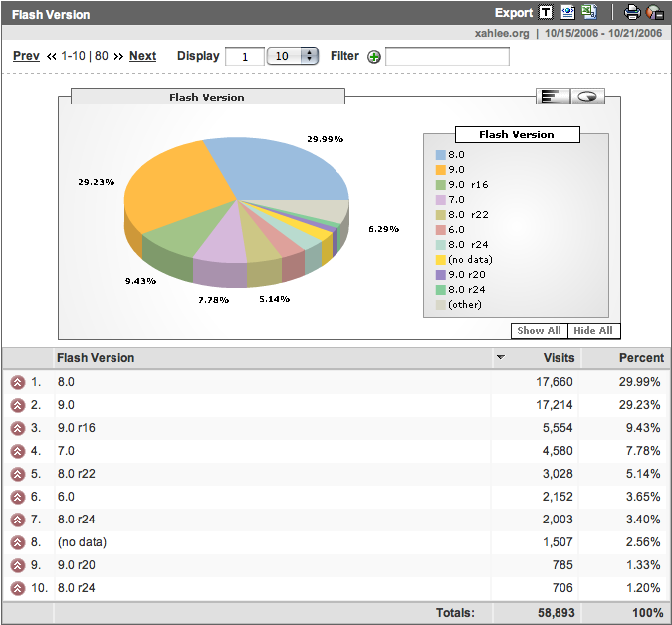The width and height of the screenshot is (672, 625).
Task: Sort by the Percent column header
Action: click(x=640, y=358)
